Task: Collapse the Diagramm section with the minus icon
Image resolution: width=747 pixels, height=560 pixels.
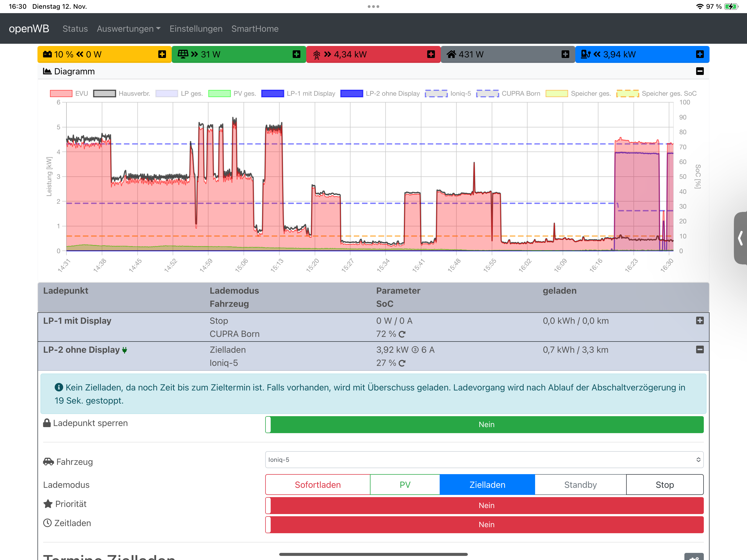Action: coord(699,71)
